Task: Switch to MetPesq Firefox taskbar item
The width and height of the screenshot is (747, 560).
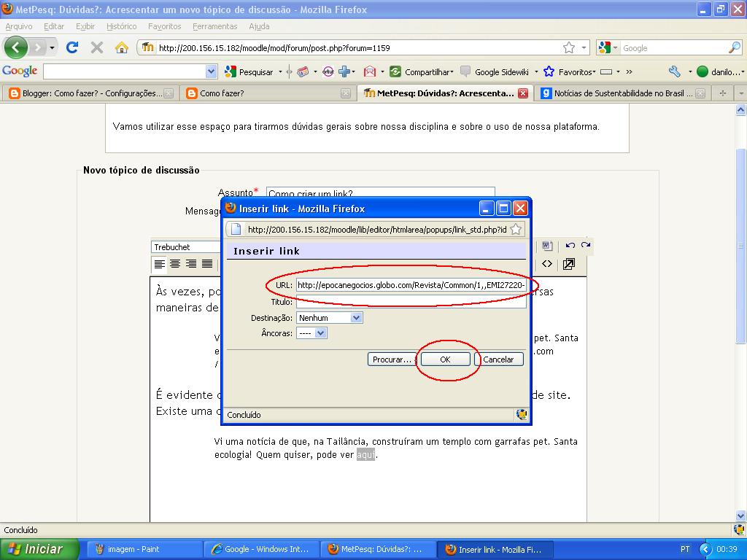Action: (x=378, y=549)
